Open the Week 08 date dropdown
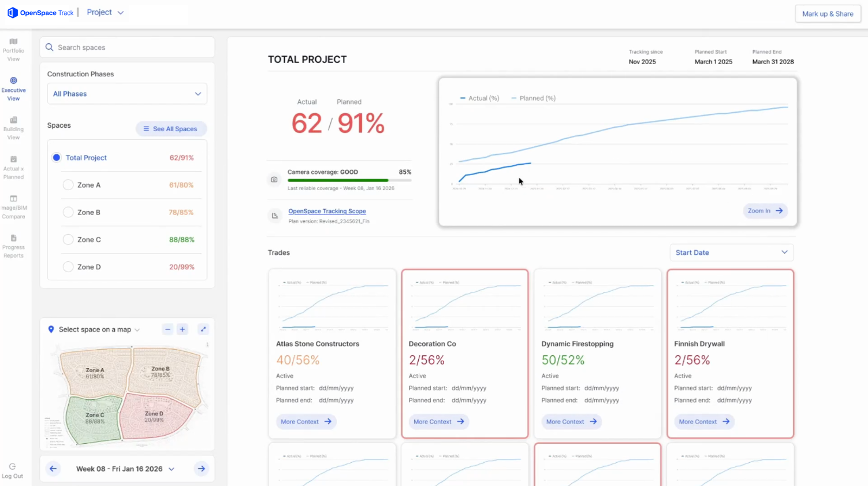868x486 pixels. coord(125,469)
